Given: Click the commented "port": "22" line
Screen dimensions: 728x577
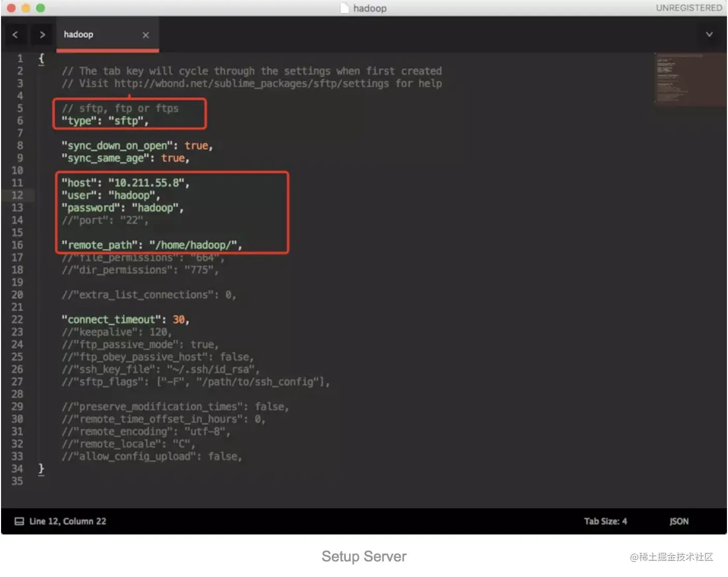Looking at the screenshot, I should pos(105,221).
